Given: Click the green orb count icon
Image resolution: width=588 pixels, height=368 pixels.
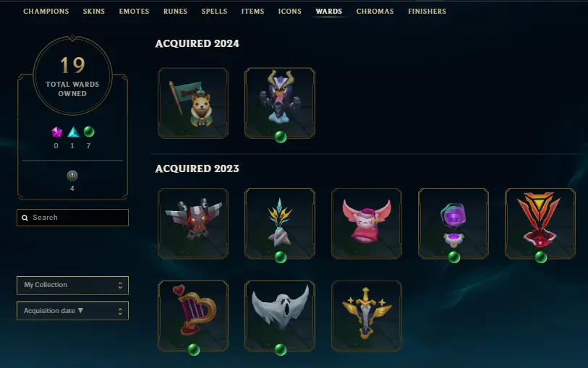Looking at the screenshot, I should click(x=89, y=132).
